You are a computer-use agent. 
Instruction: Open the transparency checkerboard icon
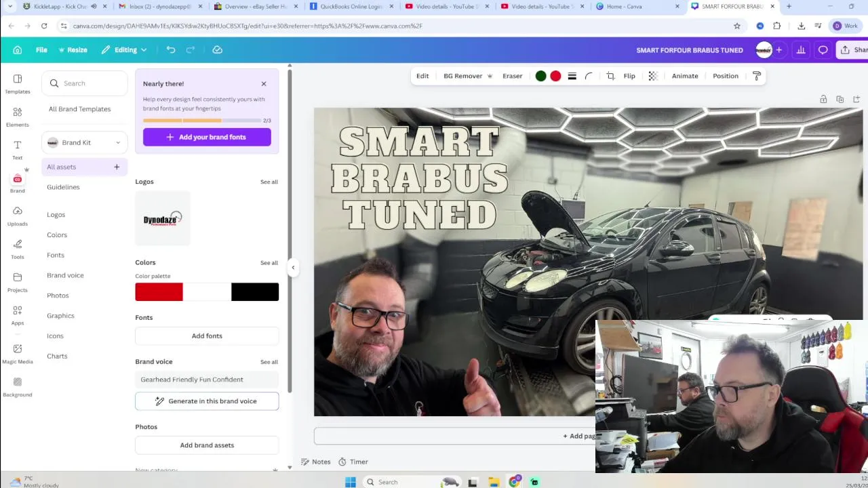point(653,76)
